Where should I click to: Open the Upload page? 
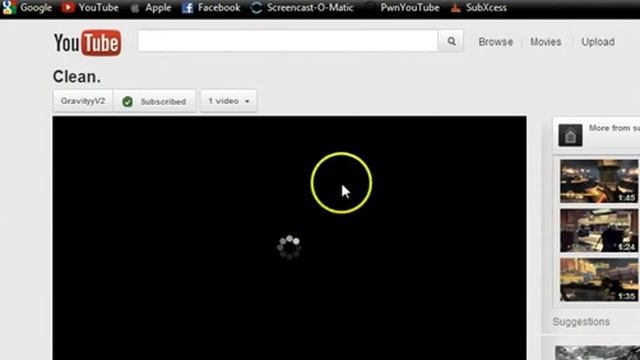[598, 42]
